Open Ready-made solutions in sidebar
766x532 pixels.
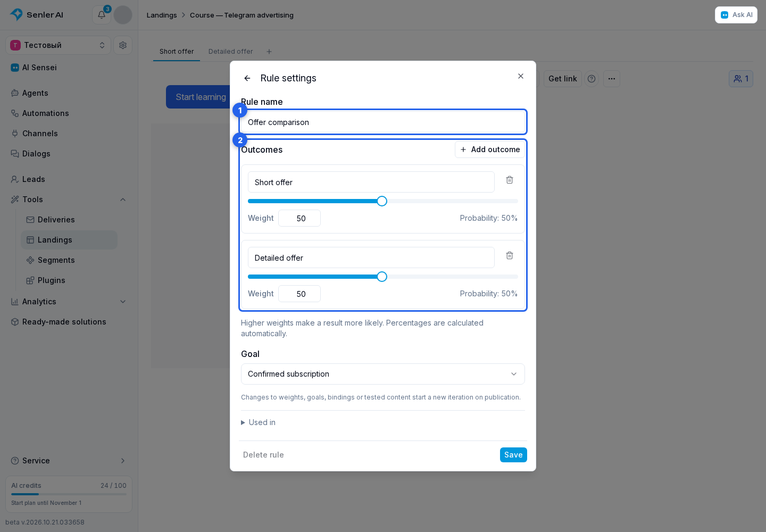click(69, 322)
